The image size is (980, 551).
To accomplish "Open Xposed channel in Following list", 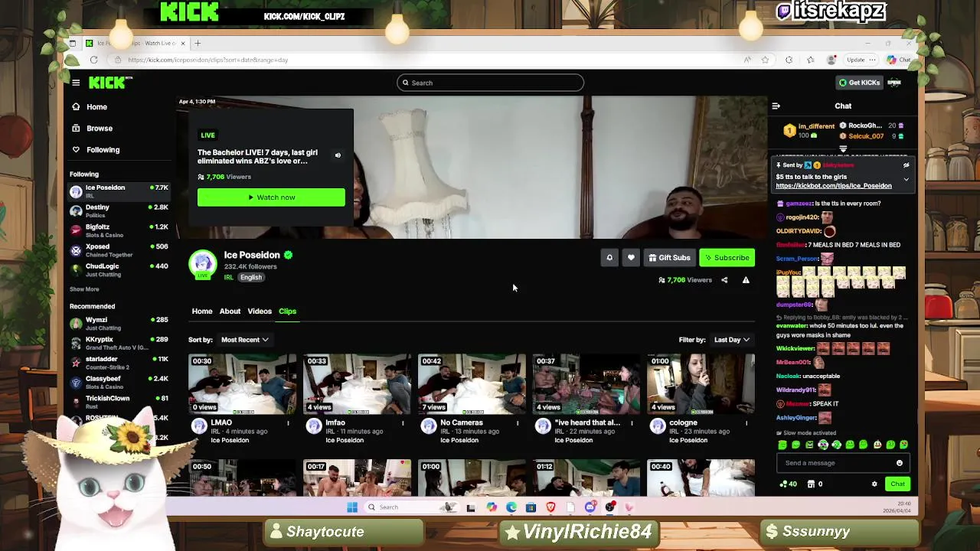I will tap(119, 250).
